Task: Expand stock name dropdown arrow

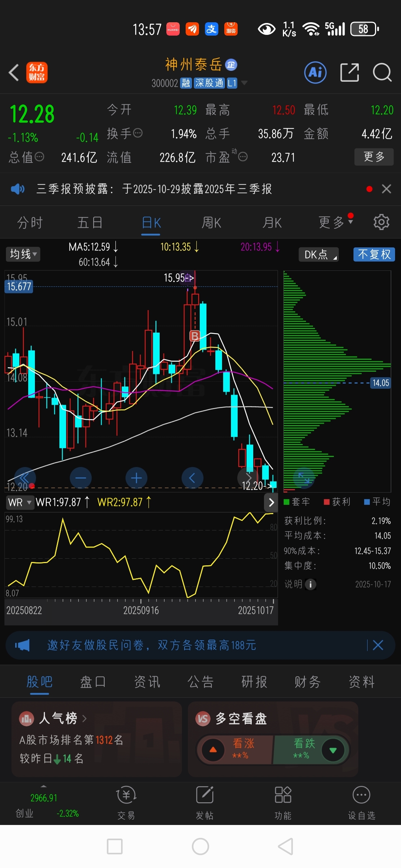Action: click(x=244, y=82)
